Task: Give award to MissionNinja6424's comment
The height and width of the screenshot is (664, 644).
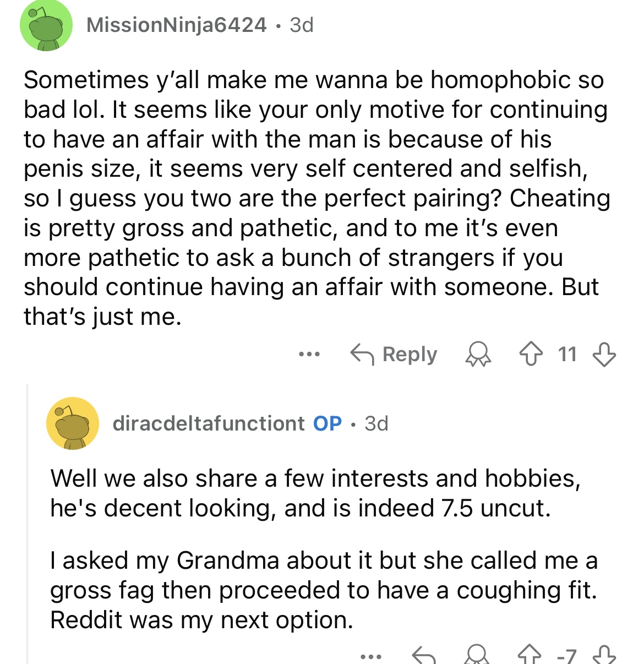Action: (x=478, y=355)
